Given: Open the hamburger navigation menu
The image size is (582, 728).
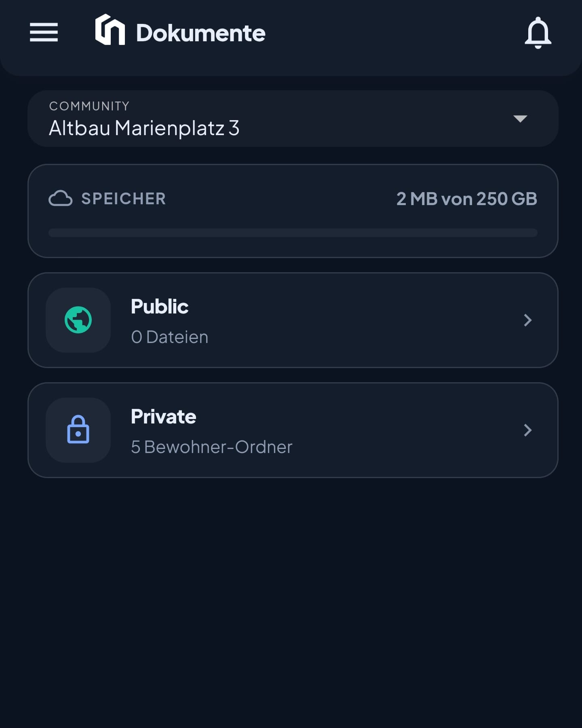Looking at the screenshot, I should 44,32.
